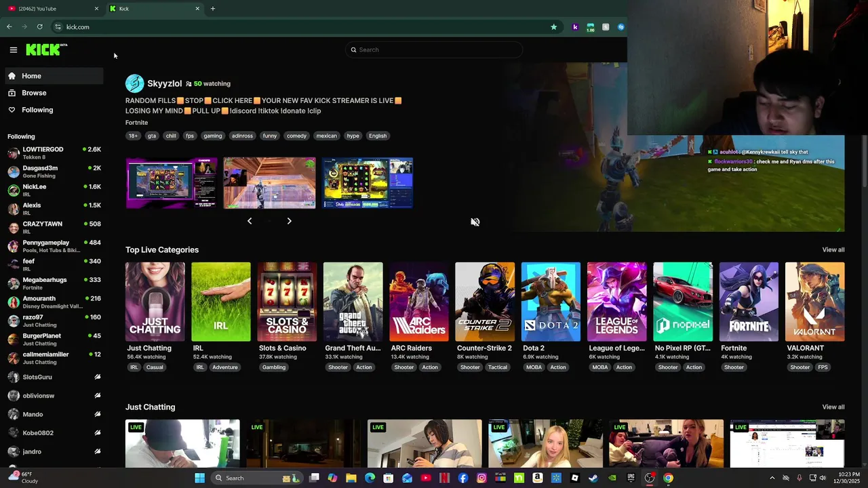This screenshot has width=868, height=488.
Task: Select the English tag
Action: pyautogui.click(x=378, y=136)
